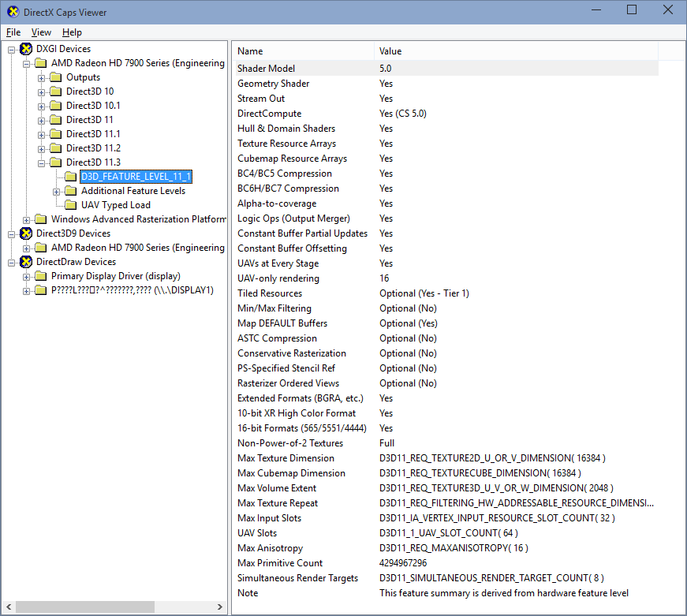The height and width of the screenshot is (616, 687).
Task: Click the Primary Display Driver folder icon
Action: 41,276
